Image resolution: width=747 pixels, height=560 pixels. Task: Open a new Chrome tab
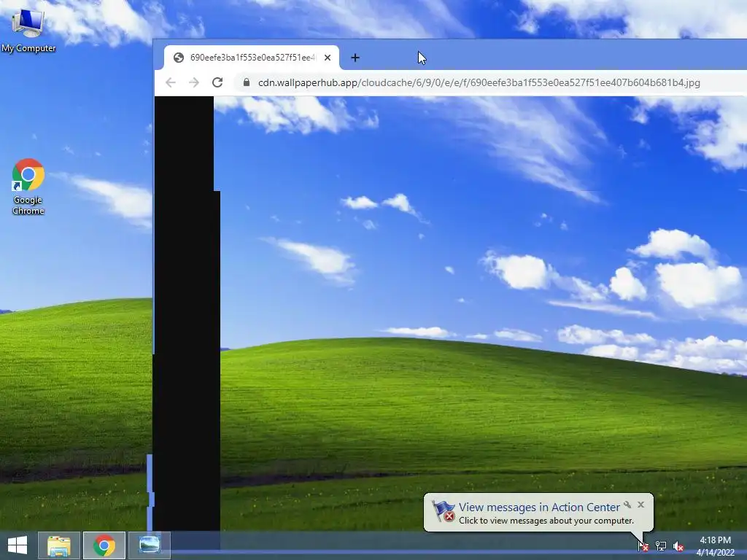355,58
